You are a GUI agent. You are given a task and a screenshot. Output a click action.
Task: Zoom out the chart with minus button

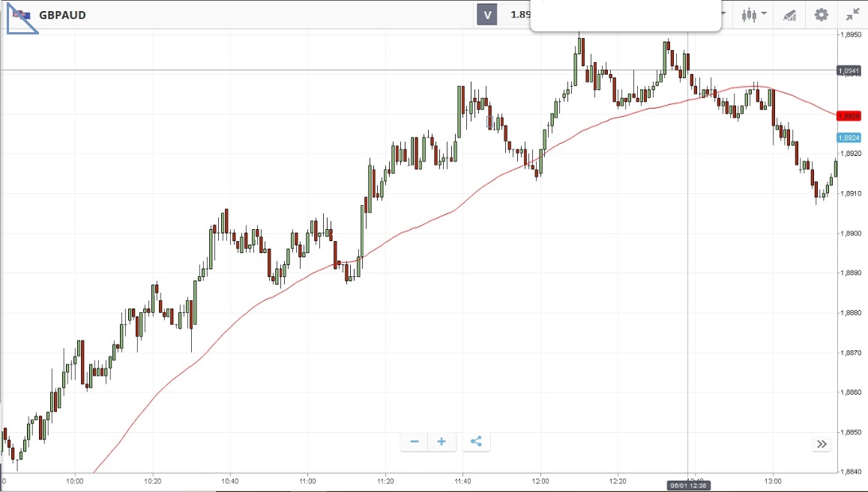click(414, 442)
